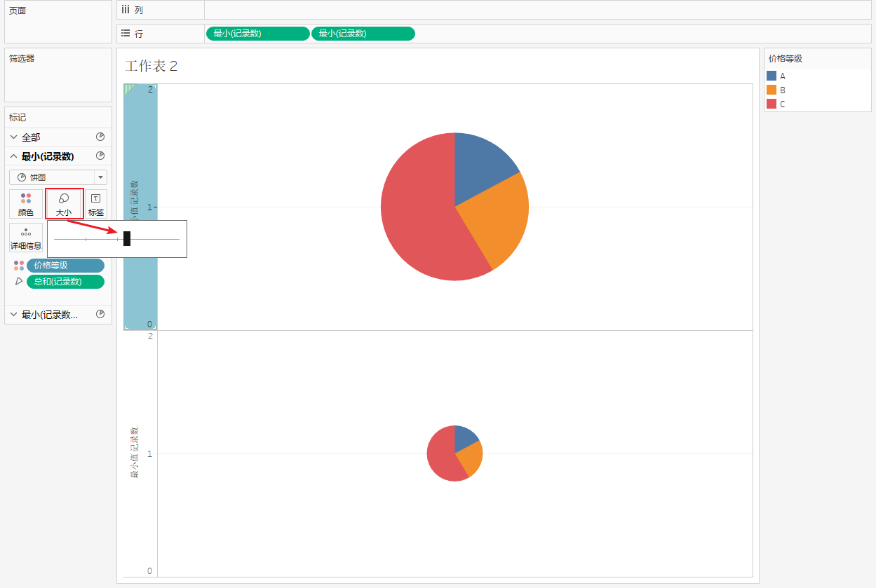Click the 页面 shelf area
876x588 pixels.
click(x=58, y=22)
